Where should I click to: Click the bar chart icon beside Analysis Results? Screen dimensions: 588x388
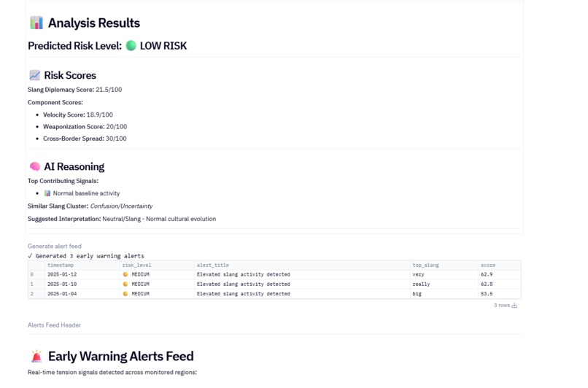tap(36, 23)
